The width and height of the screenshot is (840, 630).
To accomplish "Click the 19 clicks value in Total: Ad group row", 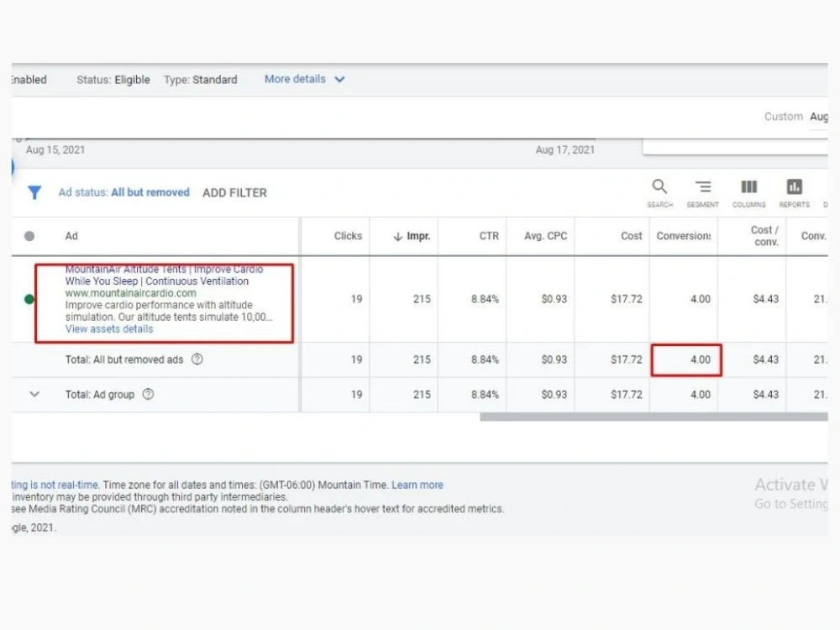I will [356, 394].
